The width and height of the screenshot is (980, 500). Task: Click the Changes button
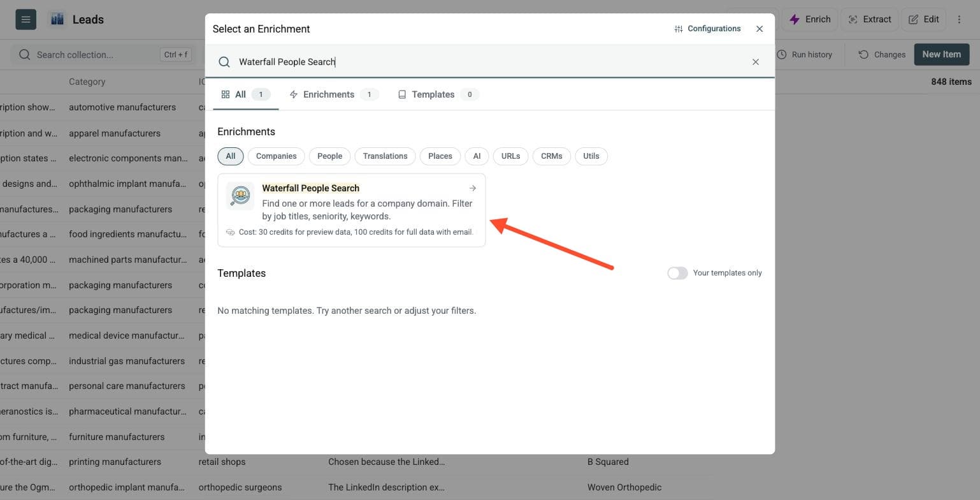882,55
